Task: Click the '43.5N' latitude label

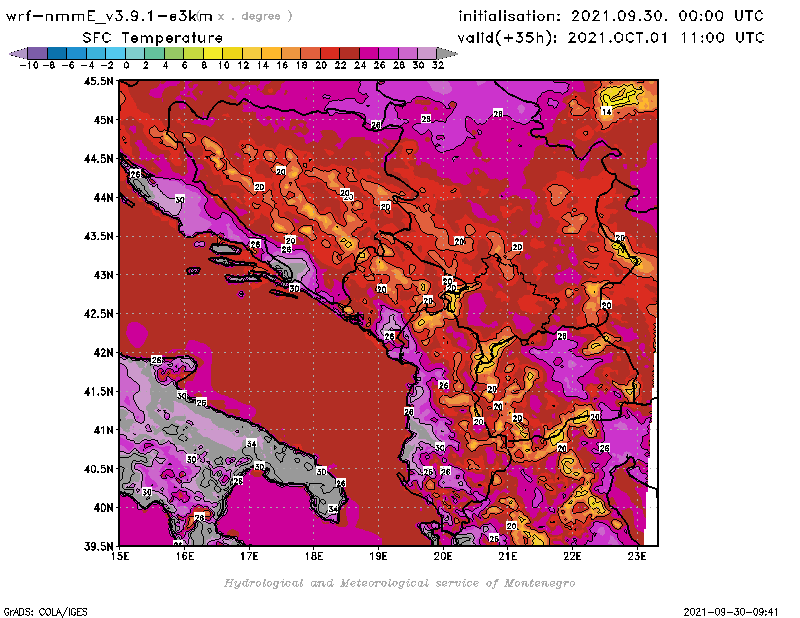Action: (x=98, y=236)
